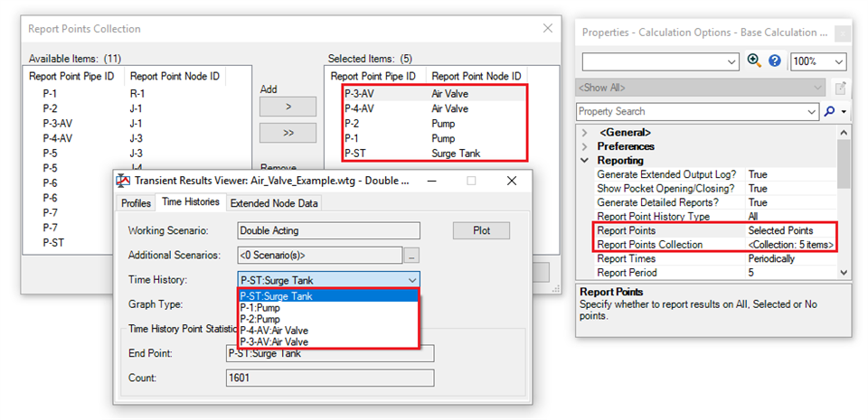Expand the Preferences section
This screenshot has height=420, width=868.
point(585,146)
